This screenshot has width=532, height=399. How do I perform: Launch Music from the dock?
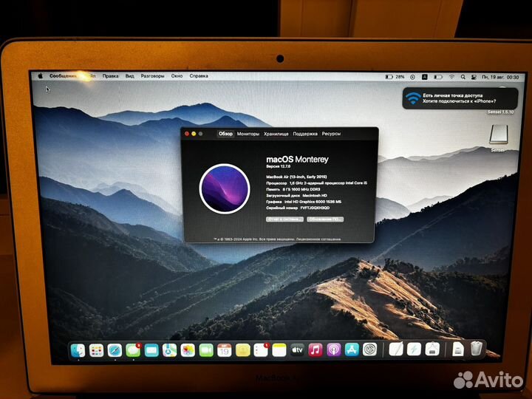[316, 349]
